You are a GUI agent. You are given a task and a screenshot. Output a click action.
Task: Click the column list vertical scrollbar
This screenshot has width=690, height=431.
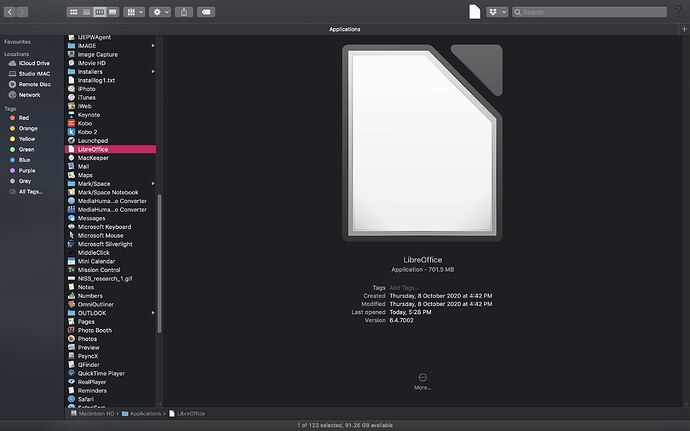159,263
